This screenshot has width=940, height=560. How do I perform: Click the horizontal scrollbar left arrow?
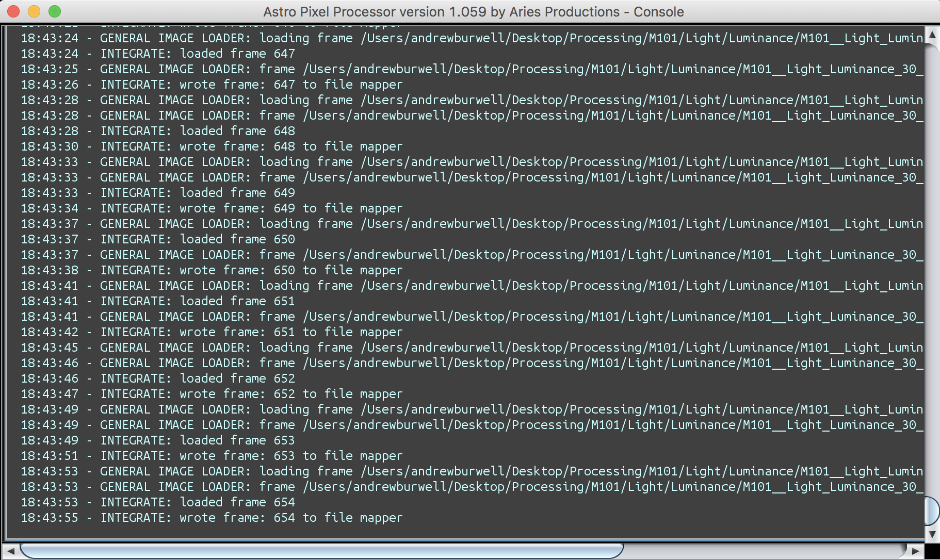pyautogui.click(x=11, y=551)
